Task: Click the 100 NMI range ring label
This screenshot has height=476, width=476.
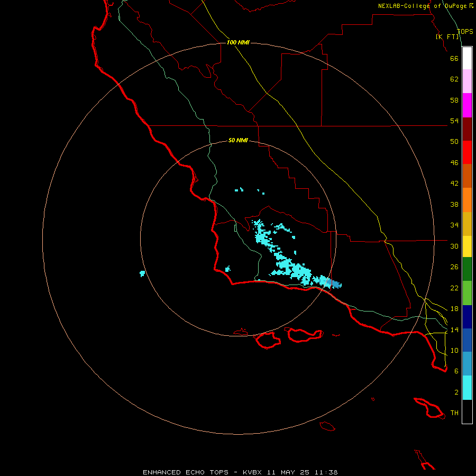Action: (x=238, y=42)
